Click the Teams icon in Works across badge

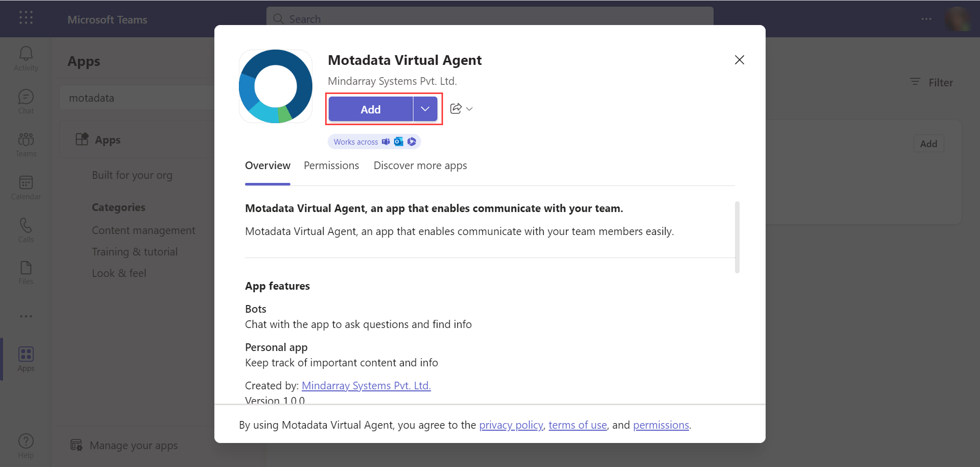click(x=386, y=142)
